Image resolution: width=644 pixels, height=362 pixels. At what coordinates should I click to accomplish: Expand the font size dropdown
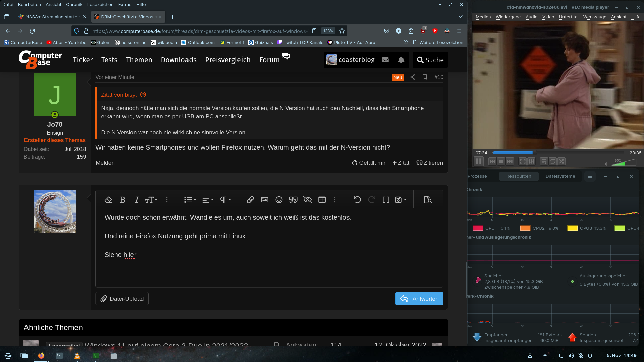pyautogui.click(x=151, y=200)
